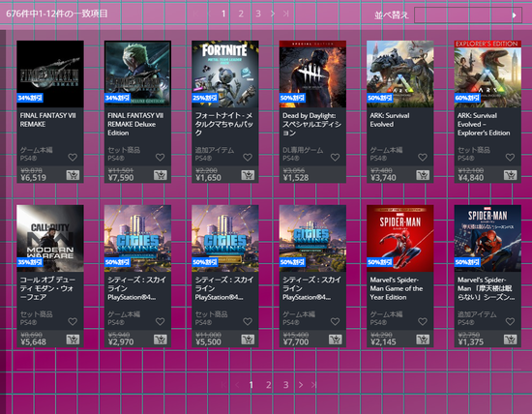Favorite Spider-Man season pass ¥1,375 heart
Image resolution: width=532 pixels, height=414 pixels.
pyautogui.click(x=511, y=321)
